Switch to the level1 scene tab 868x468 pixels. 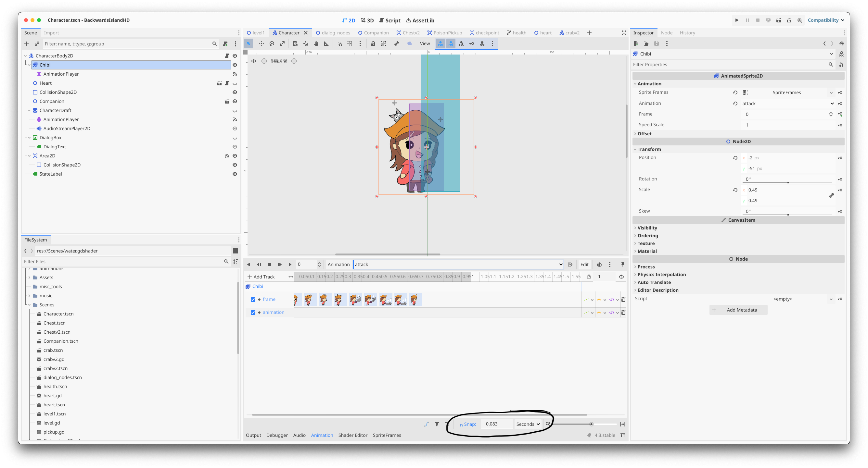(x=258, y=33)
